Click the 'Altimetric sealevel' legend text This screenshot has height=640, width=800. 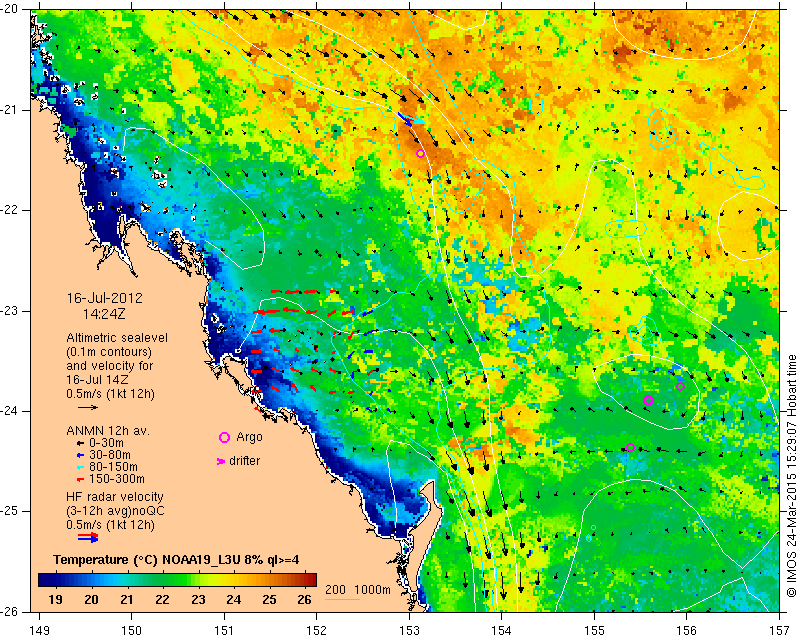tap(117, 338)
